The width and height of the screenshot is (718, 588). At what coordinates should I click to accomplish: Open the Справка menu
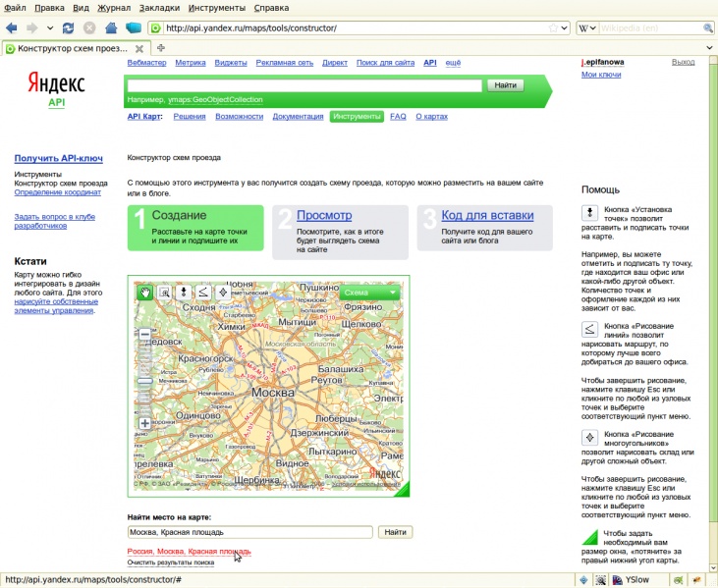pos(271,8)
